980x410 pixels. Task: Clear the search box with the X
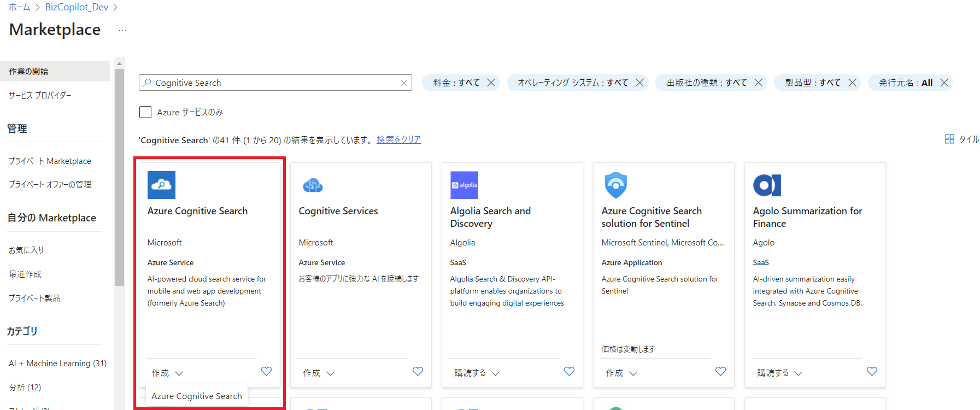pos(404,83)
